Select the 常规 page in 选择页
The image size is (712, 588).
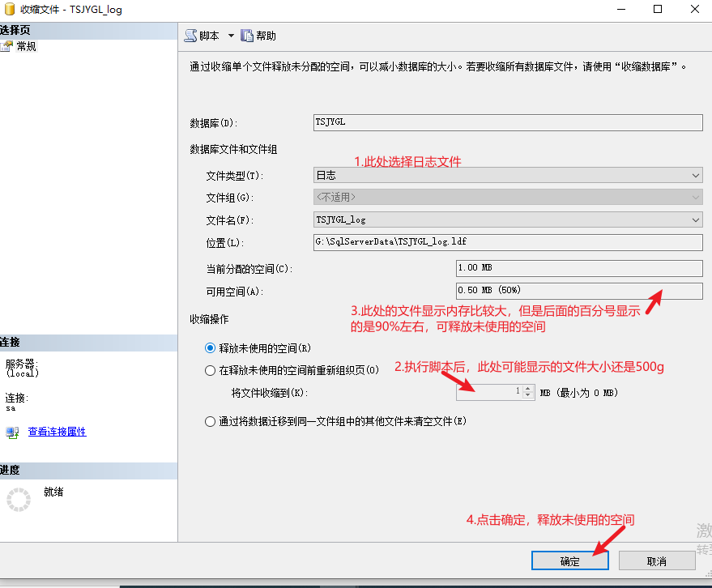[26, 46]
